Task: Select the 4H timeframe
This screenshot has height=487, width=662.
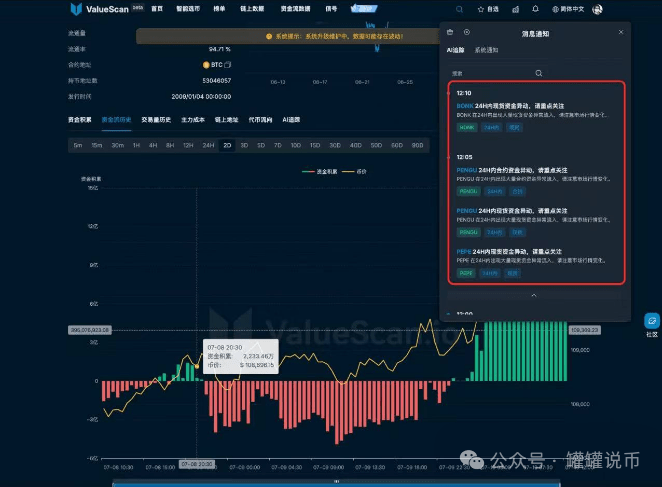Action: coord(153,145)
